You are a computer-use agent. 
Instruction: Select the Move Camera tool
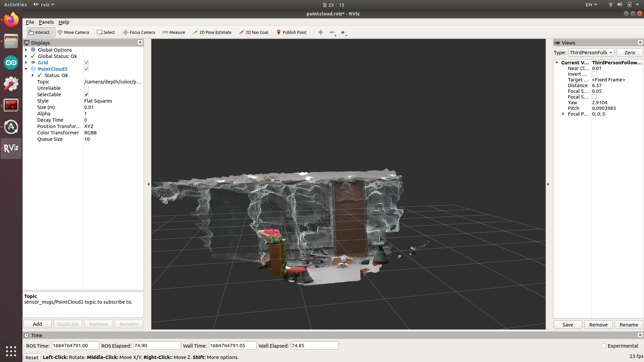click(73, 32)
